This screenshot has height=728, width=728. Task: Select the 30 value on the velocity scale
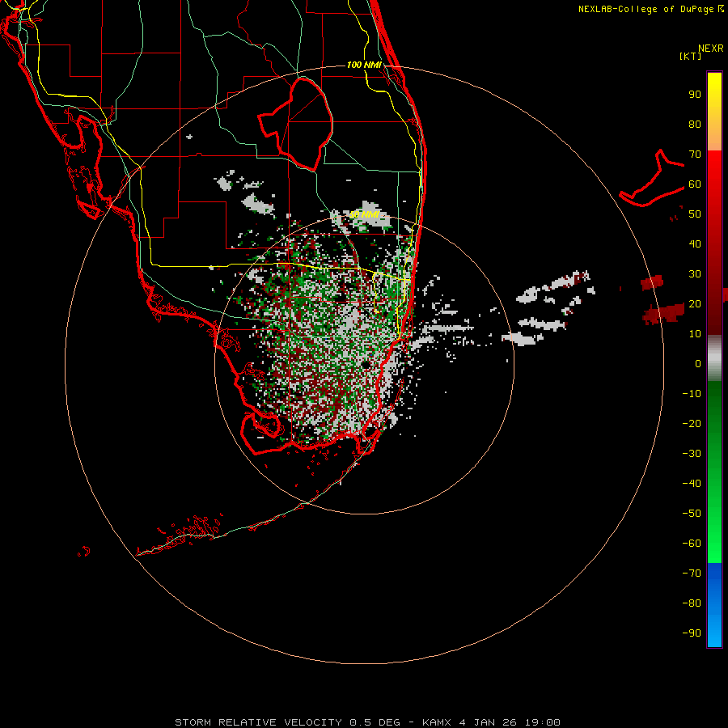click(x=695, y=274)
